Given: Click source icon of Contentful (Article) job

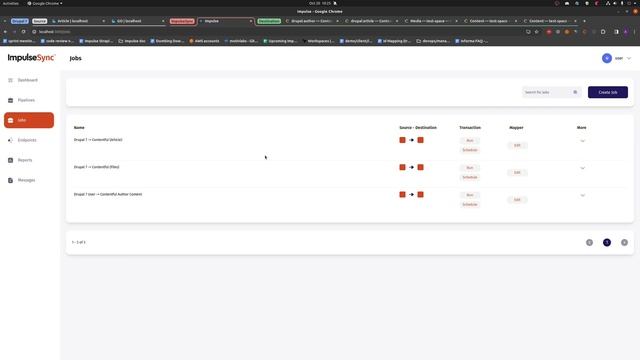Looking at the screenshot, I should [x=402, y=140].
